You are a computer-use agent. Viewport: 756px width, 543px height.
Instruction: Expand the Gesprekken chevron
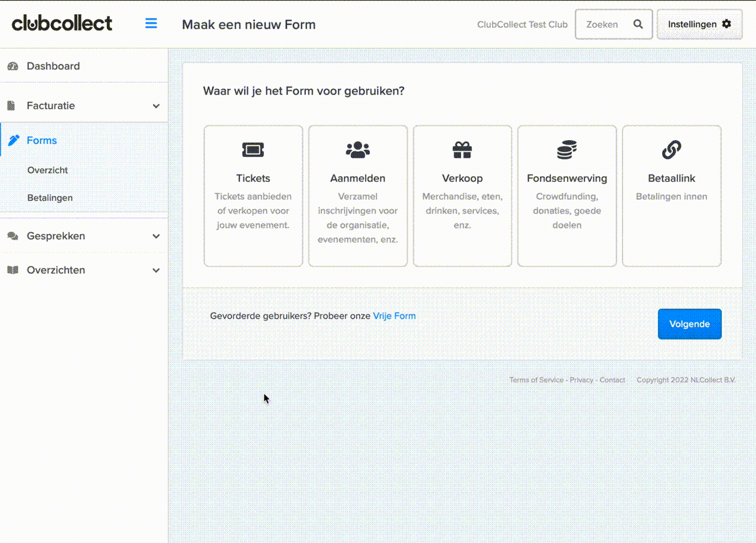pyautogui.click(x=156, y=236)
